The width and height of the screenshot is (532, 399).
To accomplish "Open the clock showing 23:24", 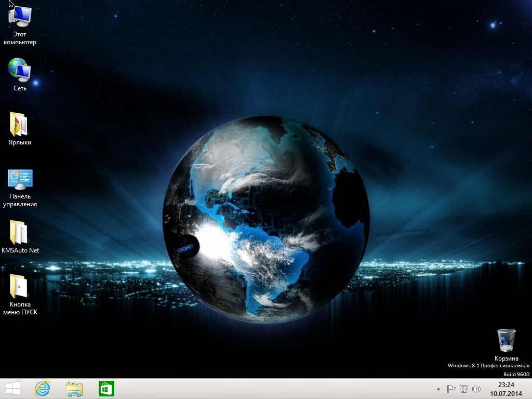I will pyautogui.click(x=506, y=385).
